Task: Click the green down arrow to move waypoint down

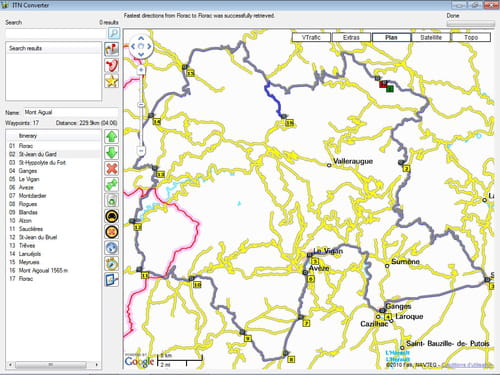Action: pyautogui.click(x=112, y=153)
